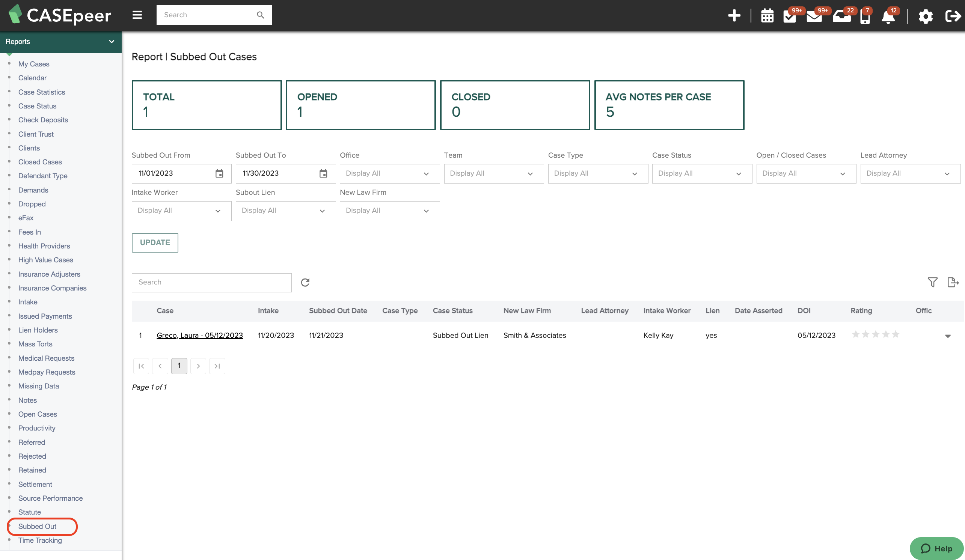Click the Help chat button

point(936,548)
